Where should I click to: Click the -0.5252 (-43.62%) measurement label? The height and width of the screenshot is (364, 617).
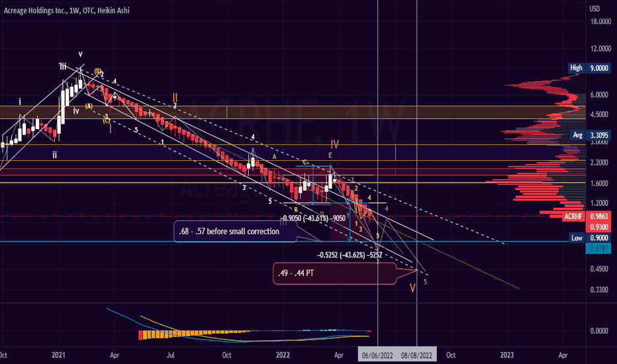(x=350, y=255)
